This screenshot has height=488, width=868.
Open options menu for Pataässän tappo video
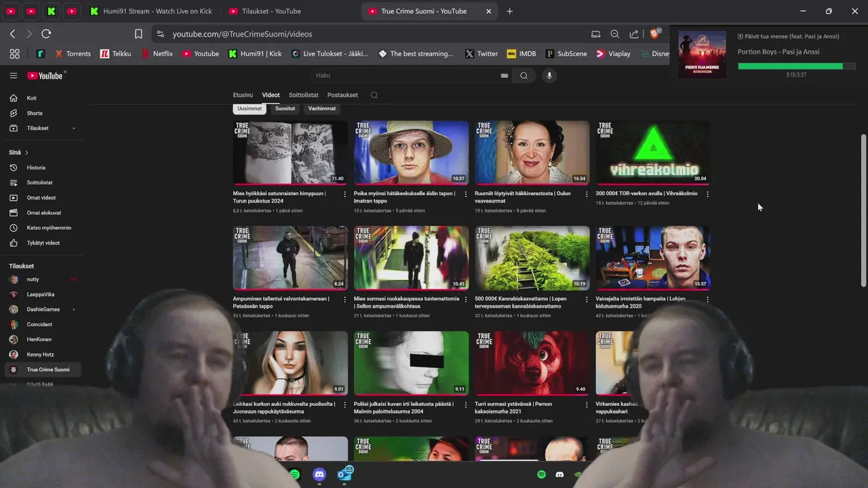point(344,299)
